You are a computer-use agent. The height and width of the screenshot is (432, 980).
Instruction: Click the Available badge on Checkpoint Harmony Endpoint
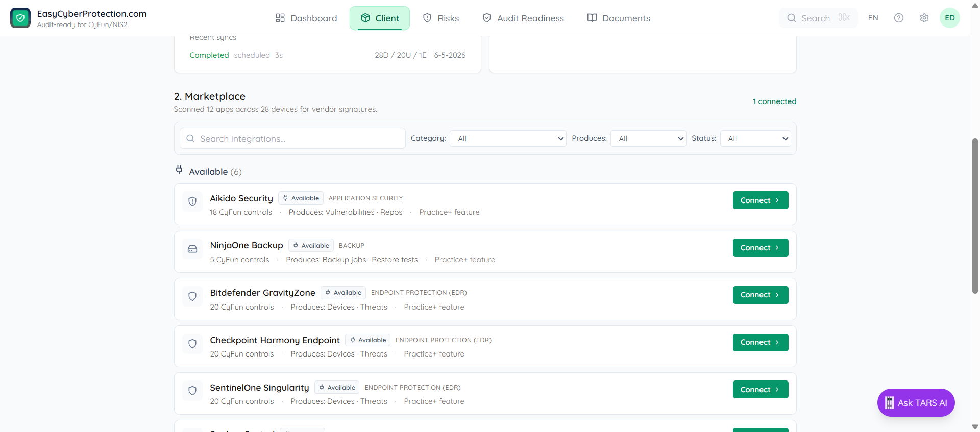coord(367,340)
